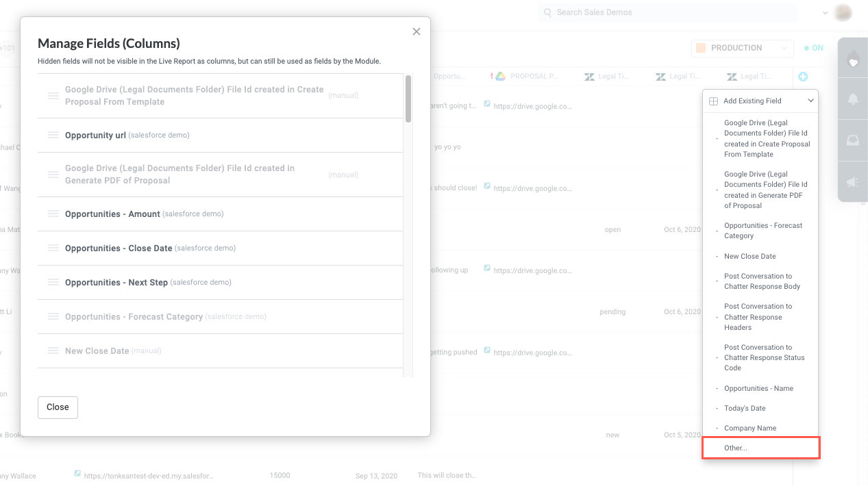Click the Google Drive icon on PROPOSAL column
868x486 pixels.
[501, 76]
